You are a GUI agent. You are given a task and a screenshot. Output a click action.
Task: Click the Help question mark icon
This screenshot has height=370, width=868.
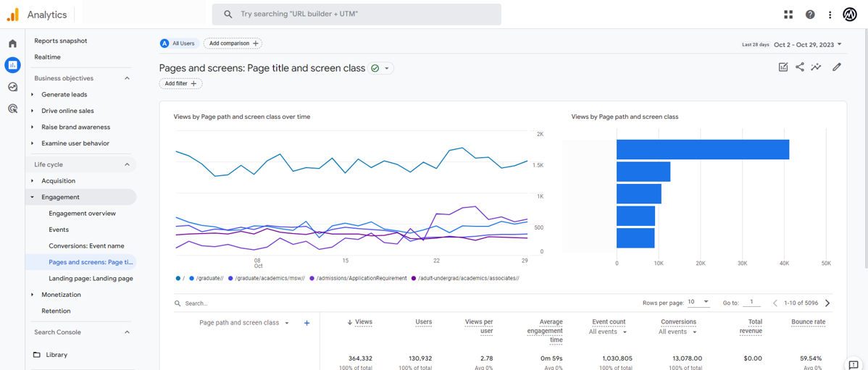coord(810,14)
